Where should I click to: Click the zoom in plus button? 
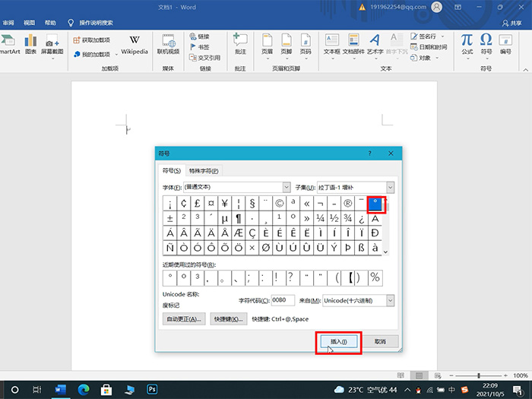[505, 375]
